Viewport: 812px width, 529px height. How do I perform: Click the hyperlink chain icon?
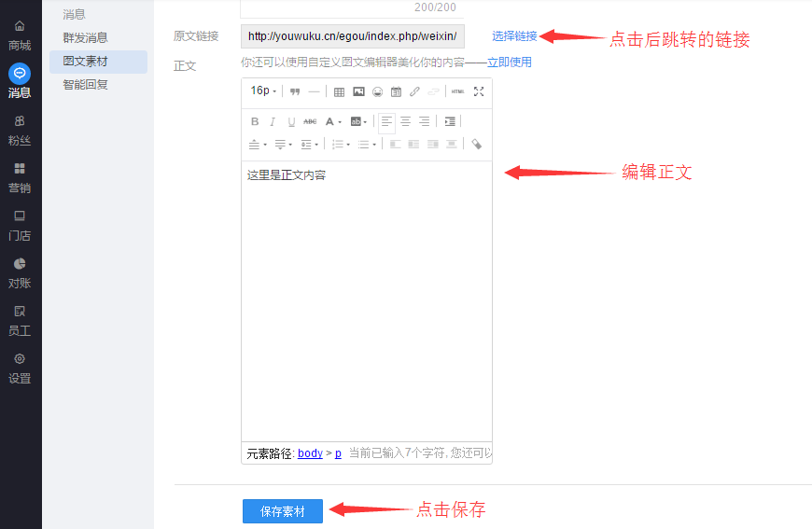tap(414, 91)
